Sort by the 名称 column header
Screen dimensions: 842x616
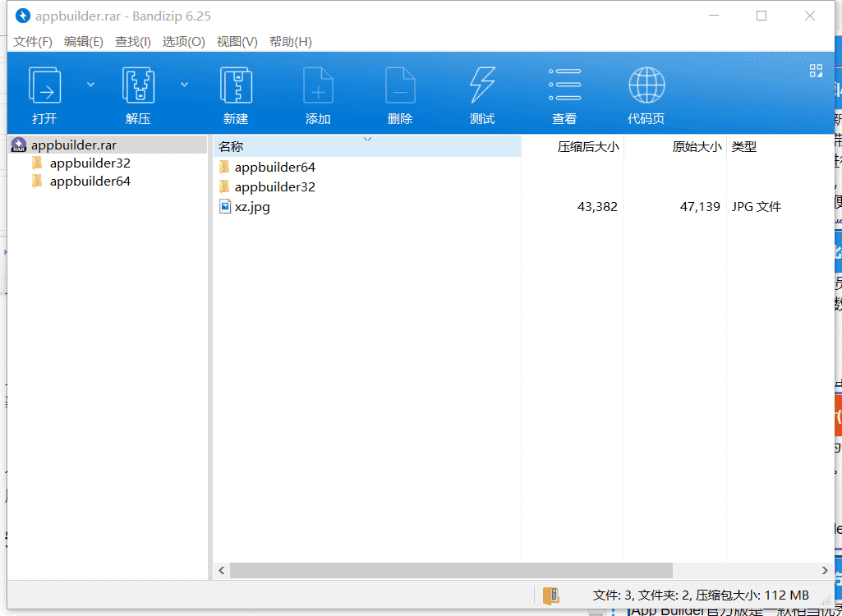(367, 147)
